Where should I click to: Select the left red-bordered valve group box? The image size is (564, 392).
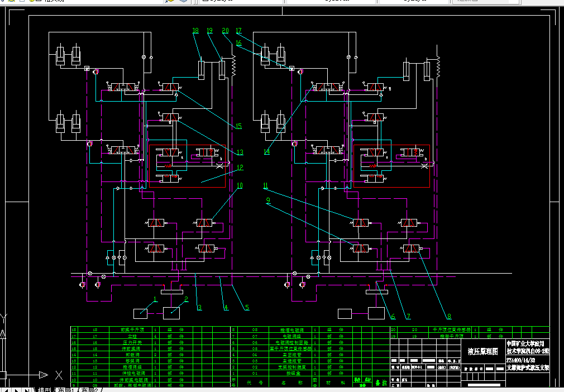pyautogui.click(x=187, y=166)
